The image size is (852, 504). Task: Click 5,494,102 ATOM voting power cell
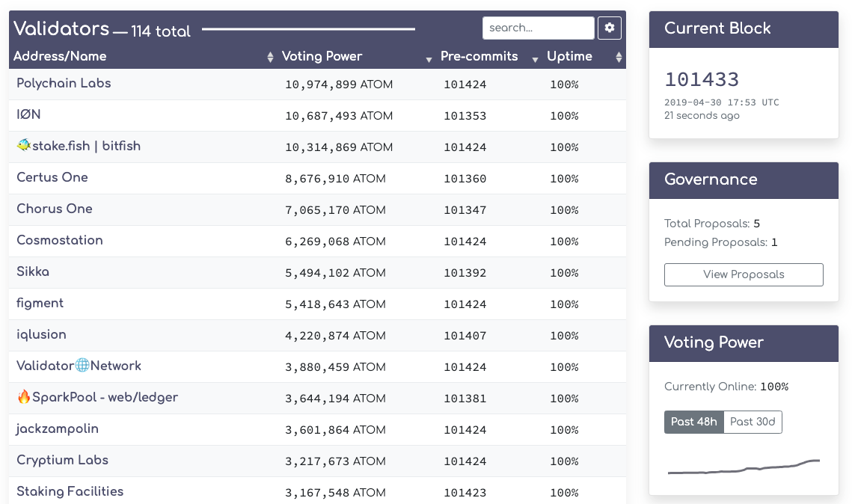(335, 273)
